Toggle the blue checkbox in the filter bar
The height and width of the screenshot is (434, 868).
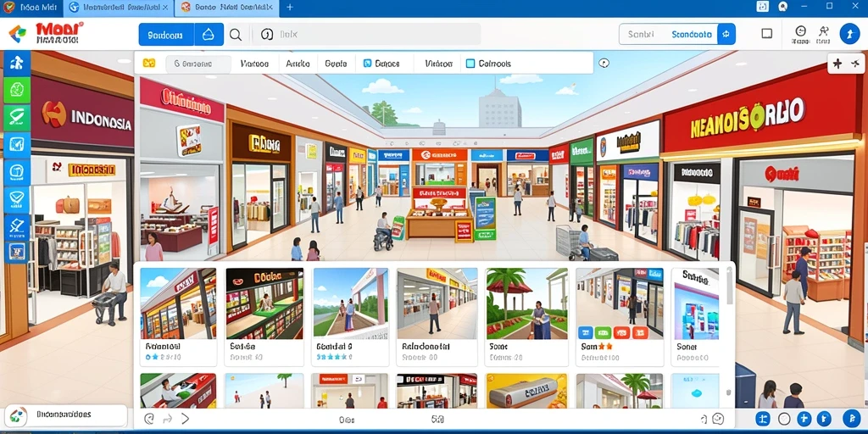(367, 63)
